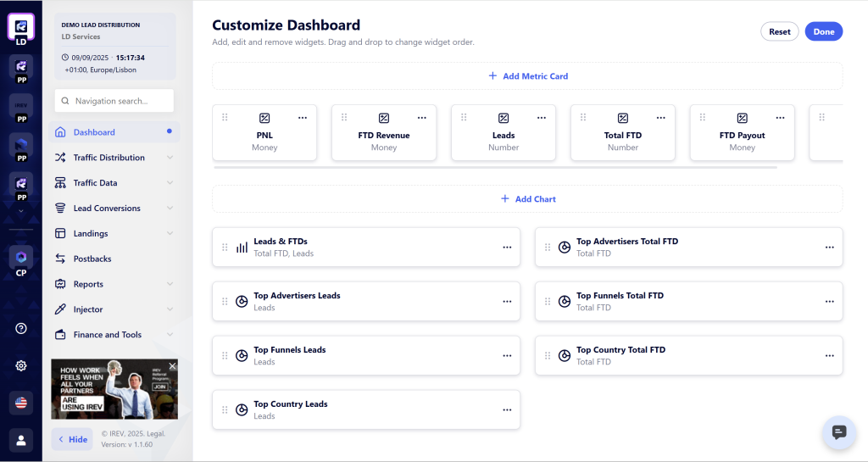868x462 pixels.
Task: Open the settings gear in left rail
Action: [x=21, y=365]
